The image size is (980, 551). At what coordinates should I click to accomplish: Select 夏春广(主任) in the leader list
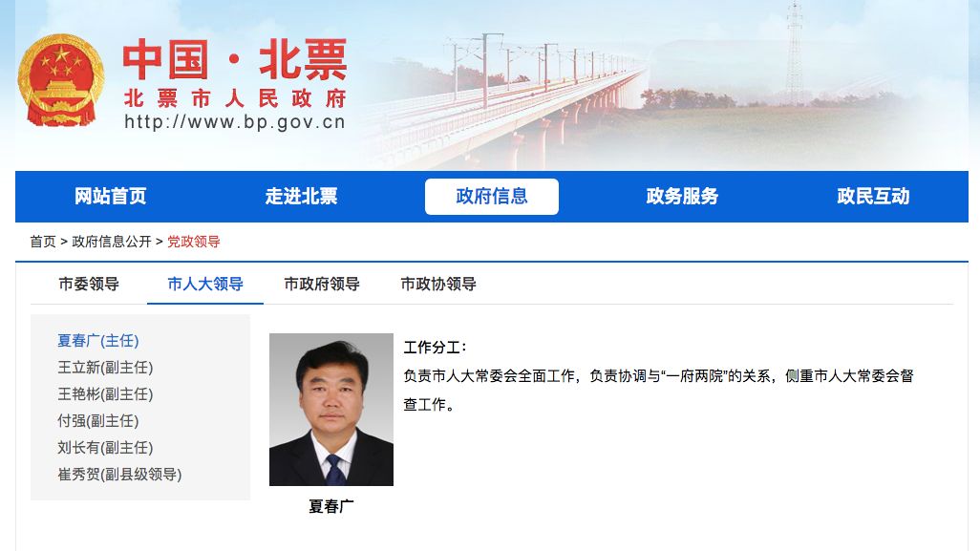[x=98, y=341]
